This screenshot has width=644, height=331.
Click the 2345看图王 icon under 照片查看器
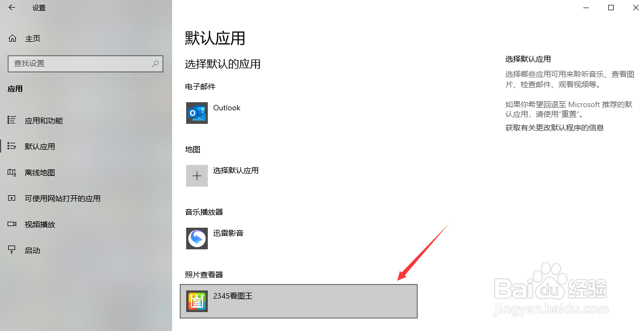pyautogui.click(x=197, y=301)
